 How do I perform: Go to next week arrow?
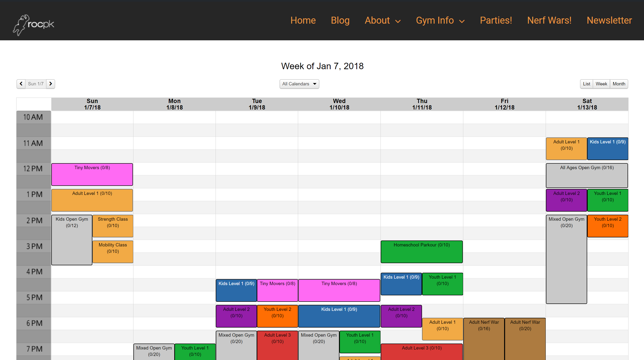click(51, 84)
